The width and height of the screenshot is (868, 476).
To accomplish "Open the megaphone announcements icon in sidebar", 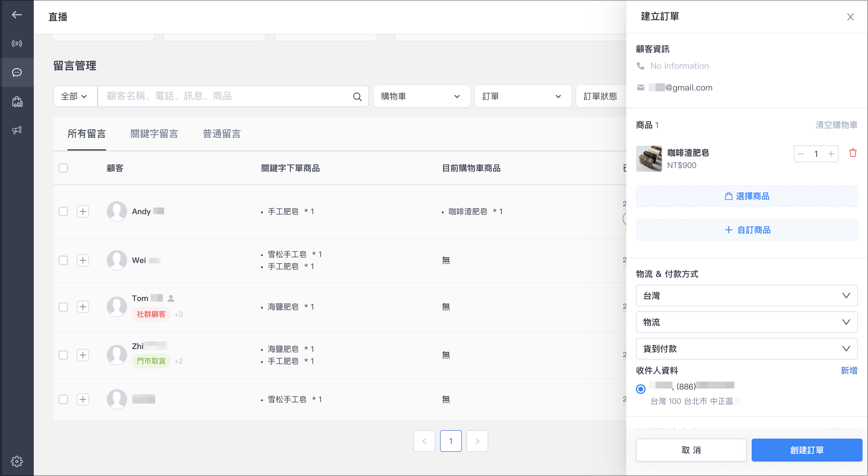I will tap(17, 130).
